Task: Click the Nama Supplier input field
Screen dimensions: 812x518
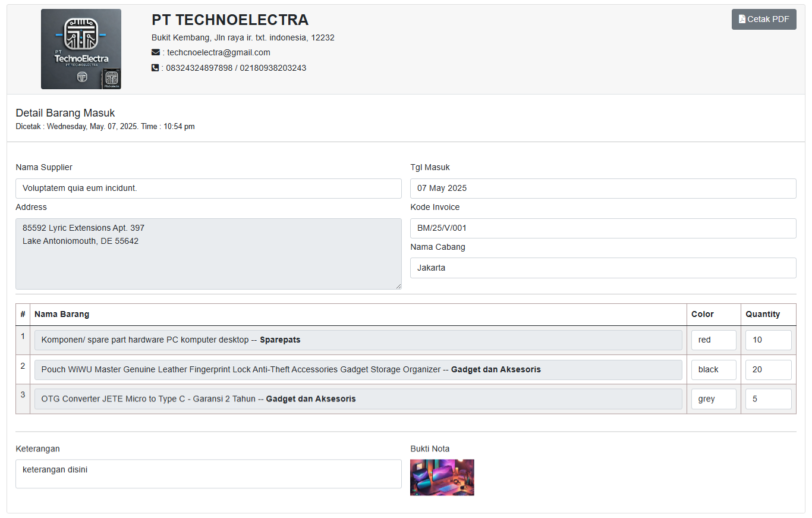Action: click(208, 189)
